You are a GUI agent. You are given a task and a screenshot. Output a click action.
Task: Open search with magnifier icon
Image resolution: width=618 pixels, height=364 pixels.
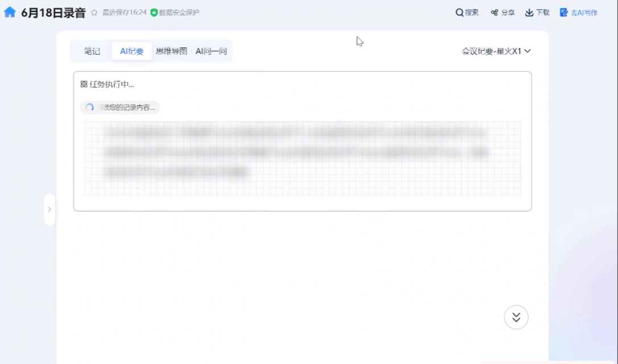click(x=459, y=13)
